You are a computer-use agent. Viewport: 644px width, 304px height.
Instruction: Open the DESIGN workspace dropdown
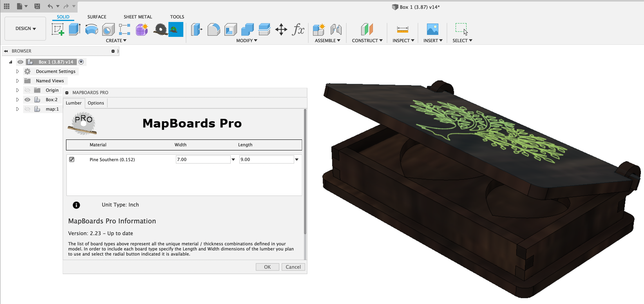tap(25, 29)
